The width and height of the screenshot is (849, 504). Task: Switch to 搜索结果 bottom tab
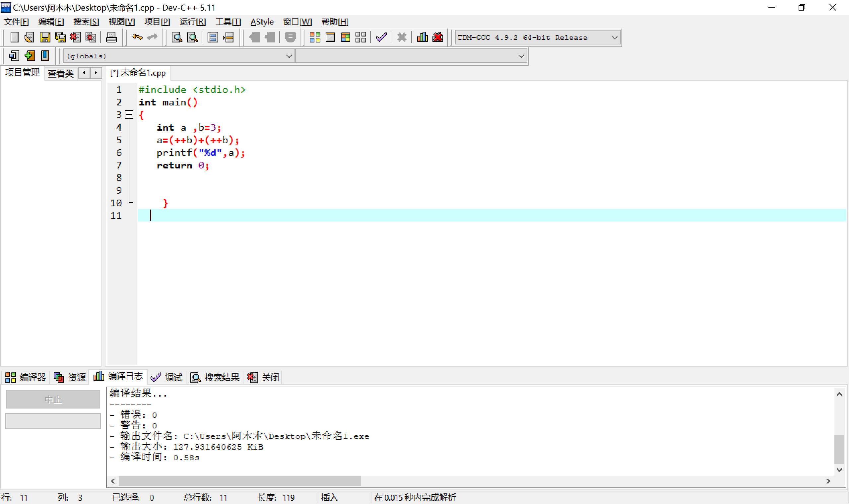pyautogui.click(x=215, y=377)
